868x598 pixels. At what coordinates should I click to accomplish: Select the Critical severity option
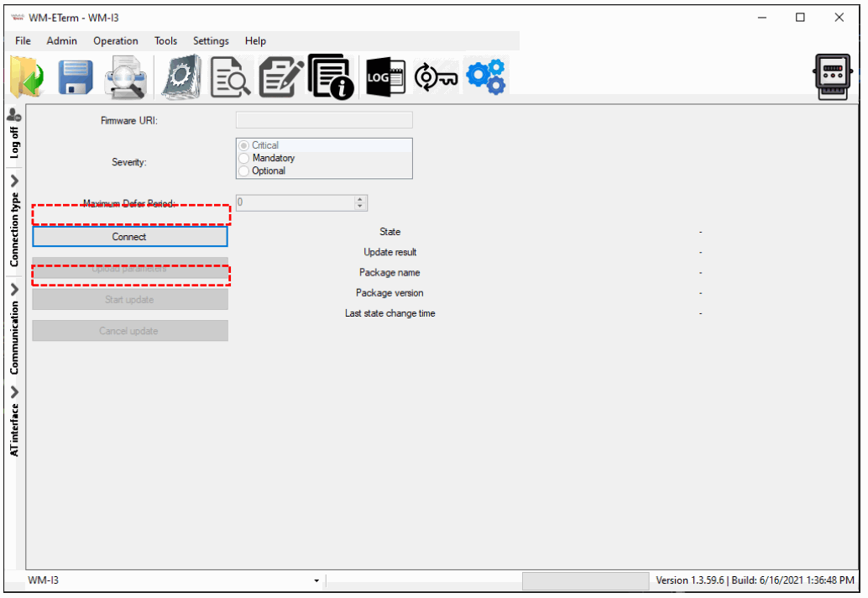coord(243,144)
